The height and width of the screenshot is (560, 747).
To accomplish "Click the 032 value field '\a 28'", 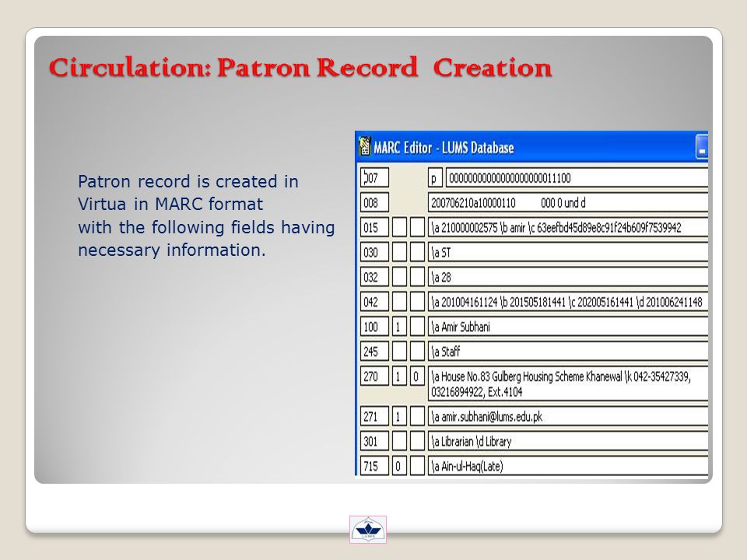I will point(568,277).
